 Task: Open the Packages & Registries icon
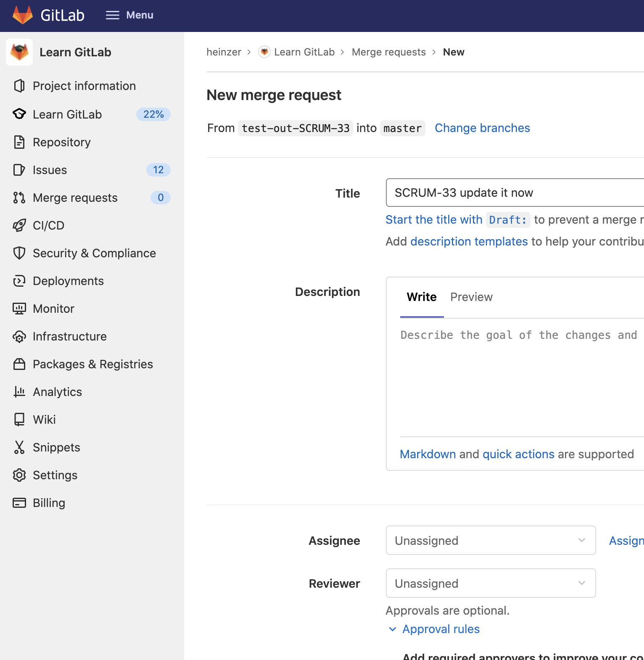[x=19, y=364]
